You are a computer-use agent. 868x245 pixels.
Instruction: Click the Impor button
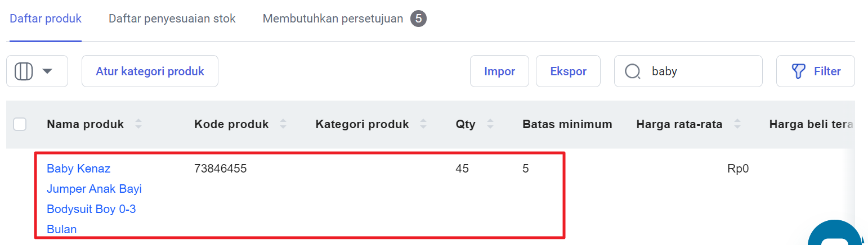[499, 71]
